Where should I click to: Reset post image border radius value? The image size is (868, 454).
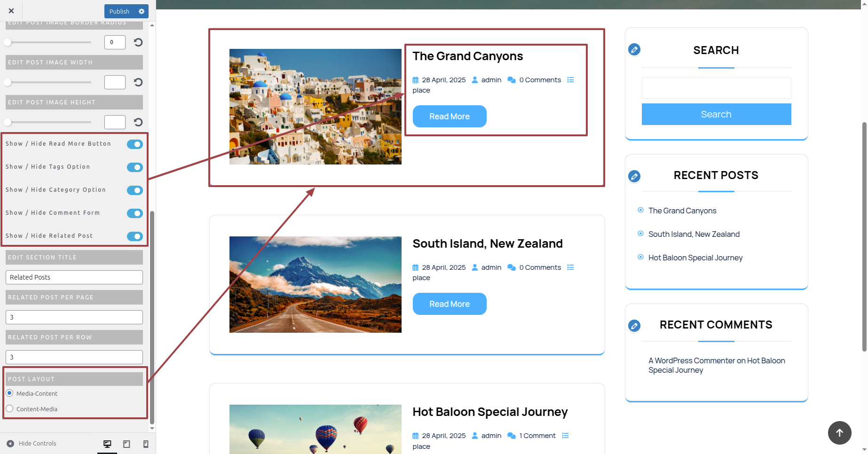click(x=138, y=42)
